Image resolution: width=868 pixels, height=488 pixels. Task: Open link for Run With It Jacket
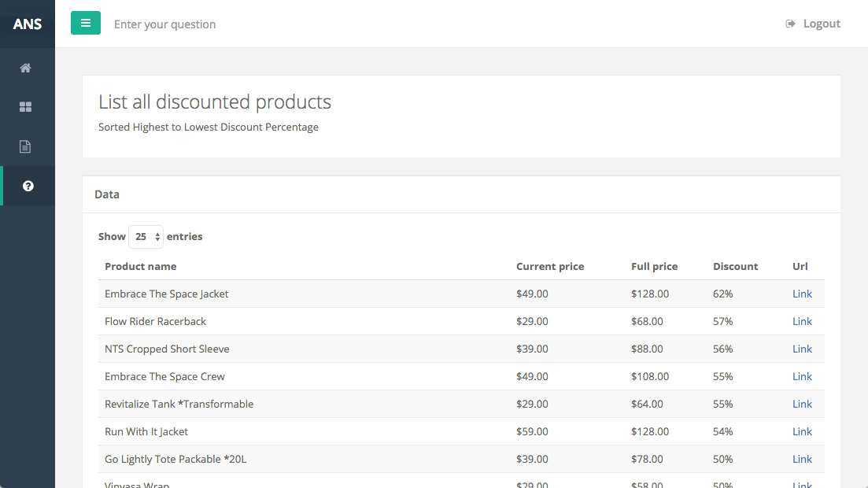[x=802, y=431]
